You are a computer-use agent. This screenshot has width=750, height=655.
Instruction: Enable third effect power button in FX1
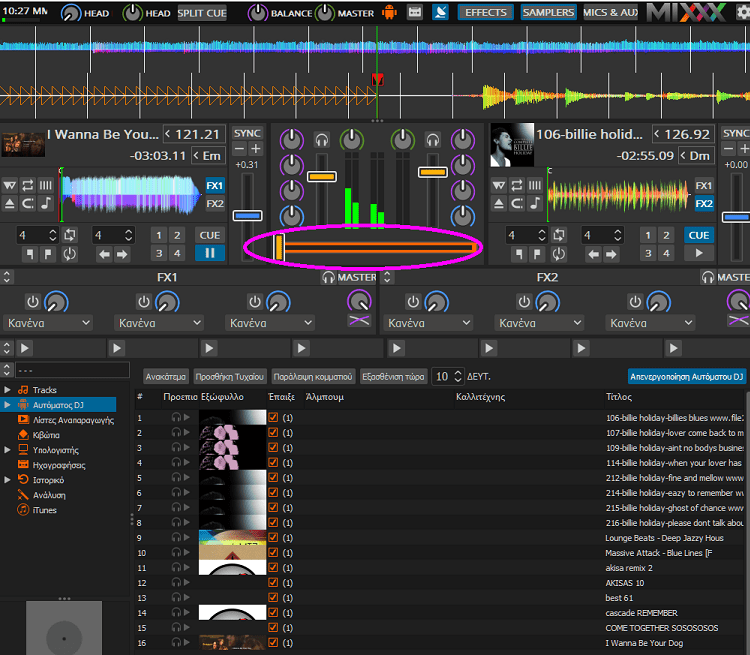click(254, 302)
